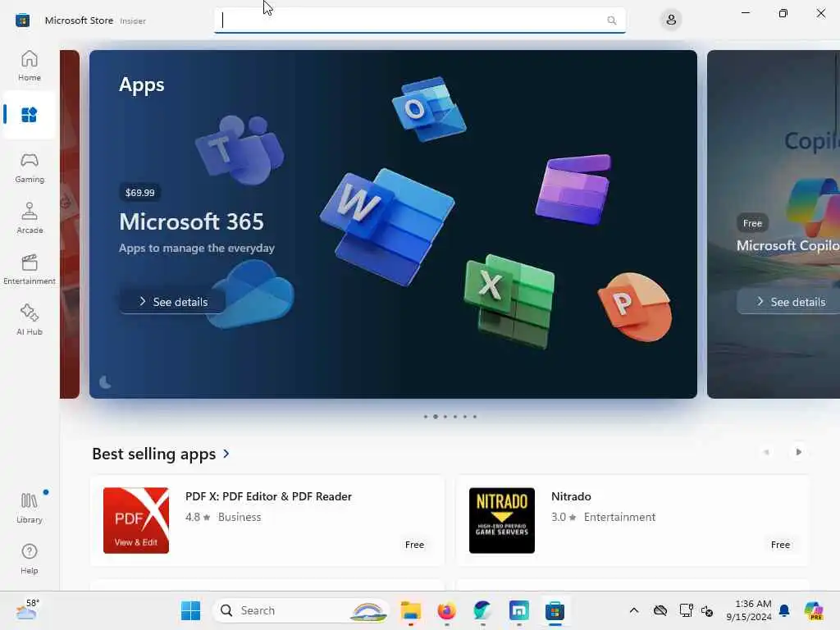This screenshot has width=840, height=630.
Task: Click the taskbar Search box
Action: pyautogui.click(x=301, y=610)
